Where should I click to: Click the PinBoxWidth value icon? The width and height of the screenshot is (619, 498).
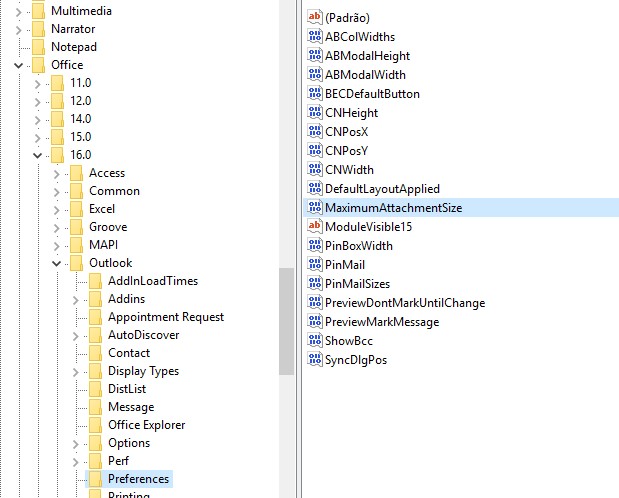(x=315, y=246)
